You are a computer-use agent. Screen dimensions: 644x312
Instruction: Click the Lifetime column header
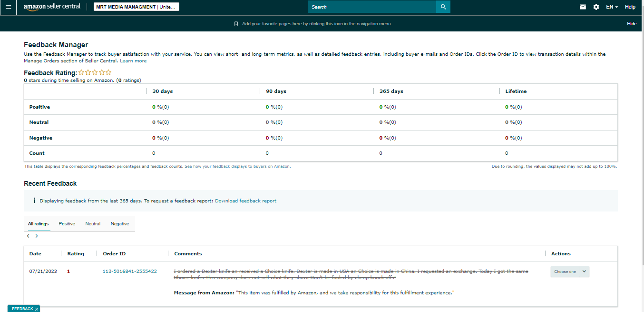pos(516,91)
